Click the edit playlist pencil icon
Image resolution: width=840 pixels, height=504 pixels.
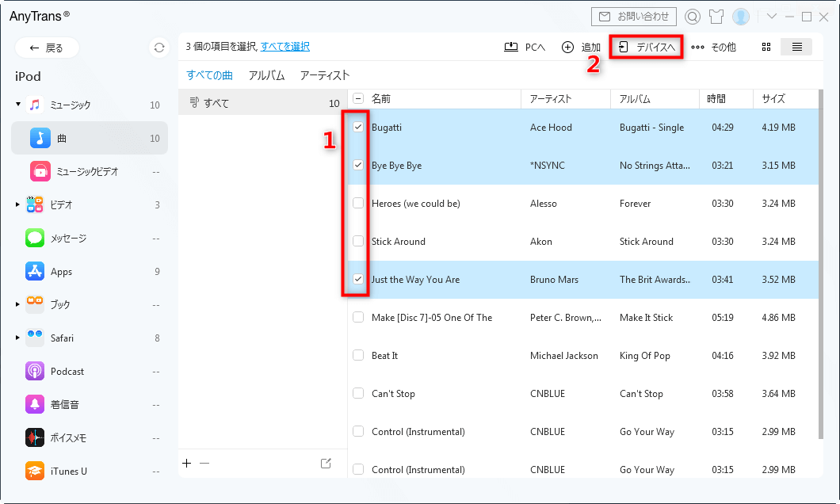click(x=326, y=464)
